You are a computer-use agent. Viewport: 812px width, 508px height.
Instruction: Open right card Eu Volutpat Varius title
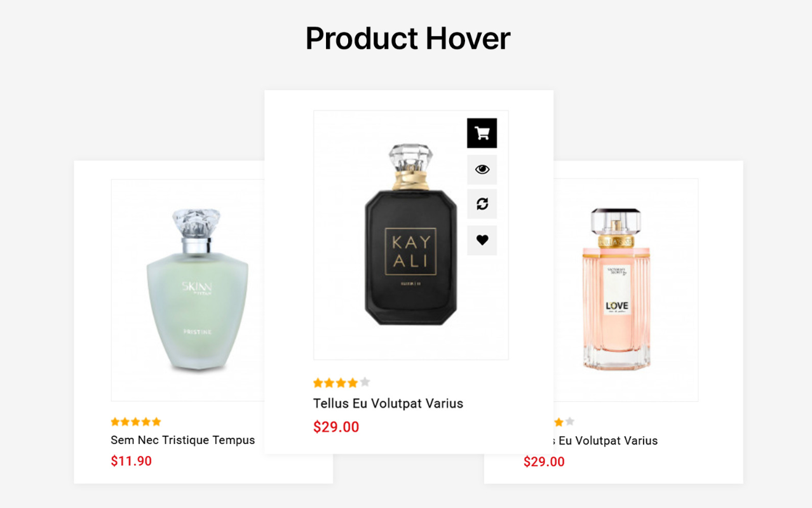tap(606, 441)
